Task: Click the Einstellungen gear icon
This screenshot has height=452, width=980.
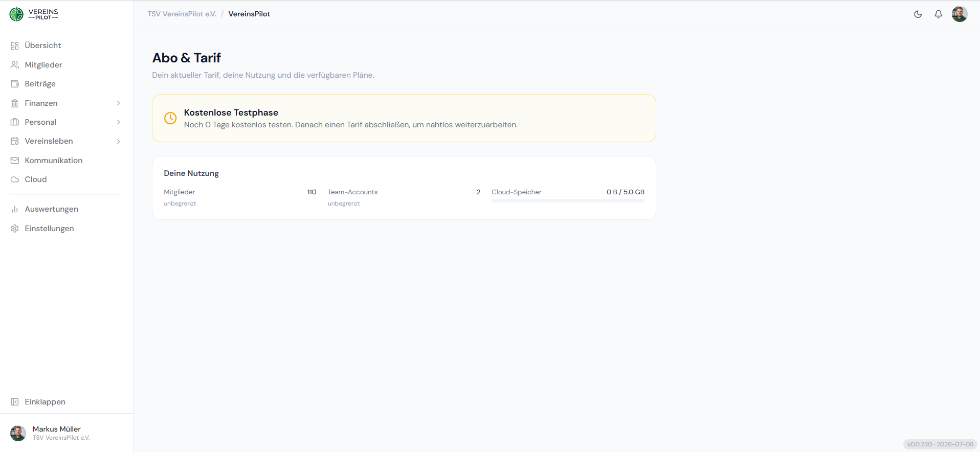Action: point(15,229)
